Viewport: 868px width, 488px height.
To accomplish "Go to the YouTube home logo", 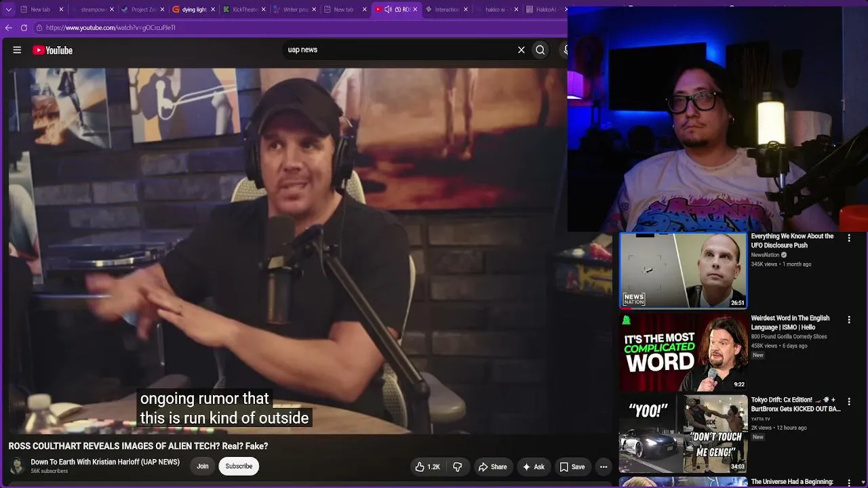I will 52,50.
